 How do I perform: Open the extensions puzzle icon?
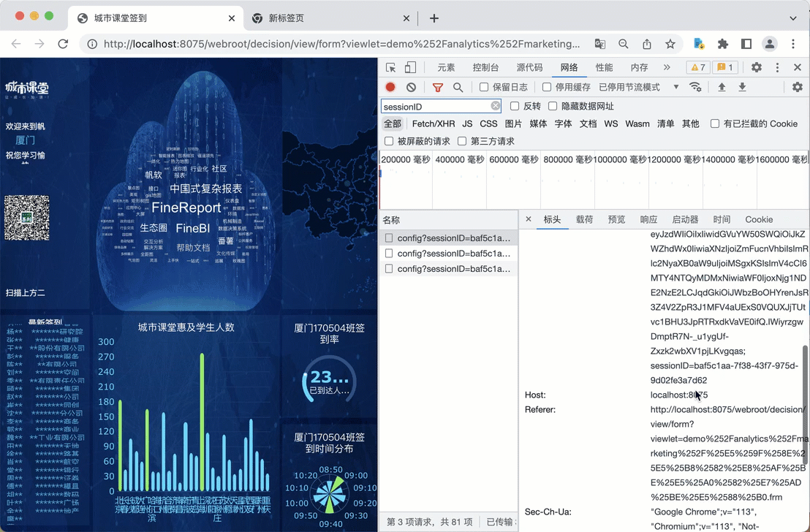click(723, 44)
